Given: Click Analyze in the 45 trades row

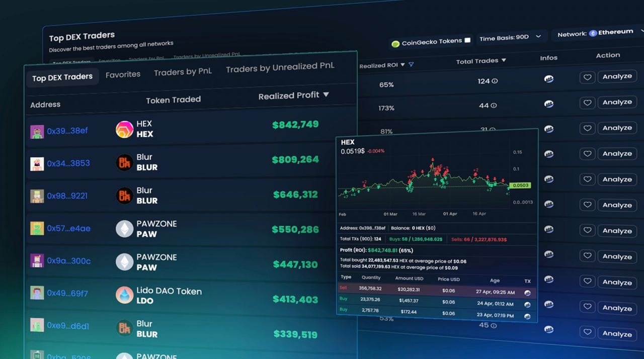Looking at the screenshot, I should [617, 334].
